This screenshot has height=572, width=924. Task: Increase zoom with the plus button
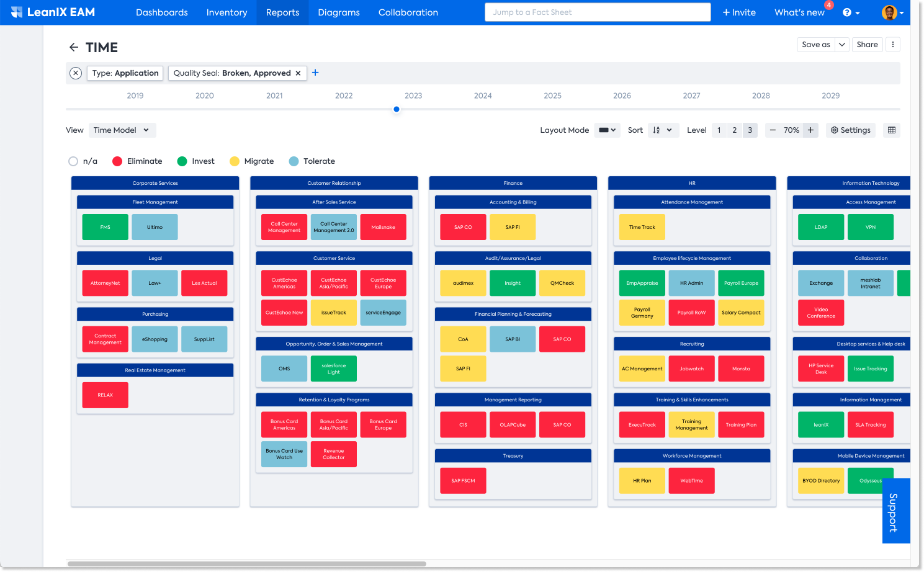(810, 130)
